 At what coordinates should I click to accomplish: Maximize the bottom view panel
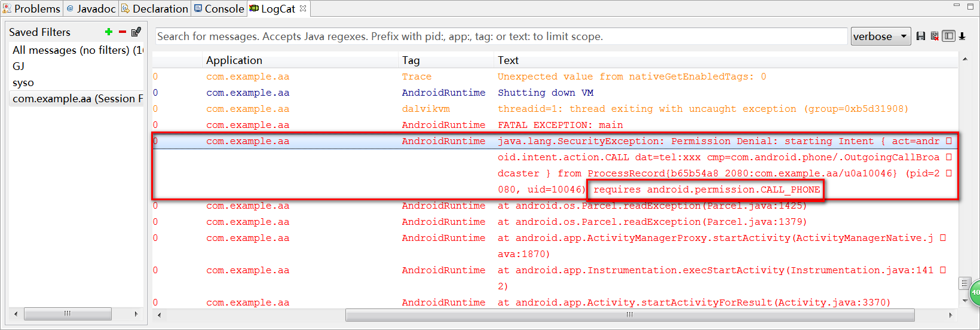coord(970,5)
